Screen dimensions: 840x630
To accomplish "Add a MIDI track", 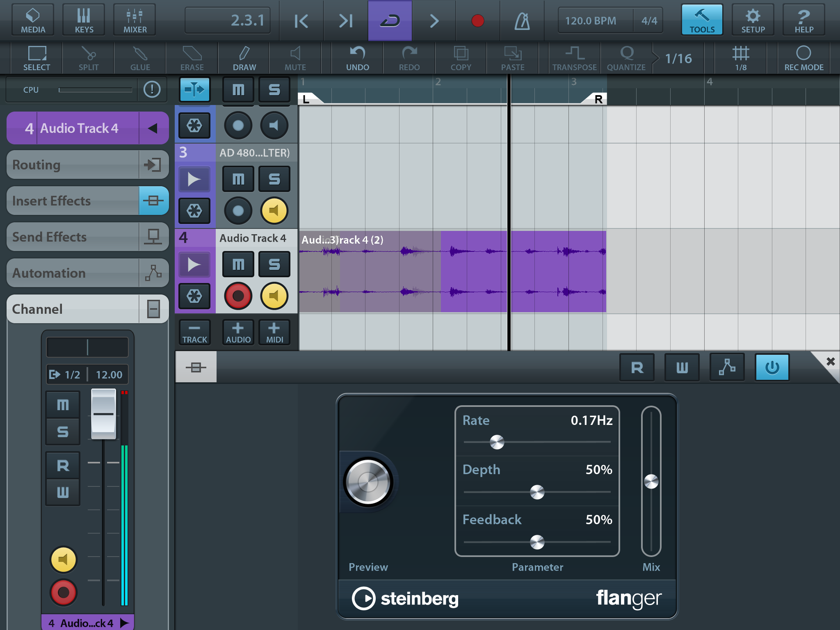I will click(274, 332).
